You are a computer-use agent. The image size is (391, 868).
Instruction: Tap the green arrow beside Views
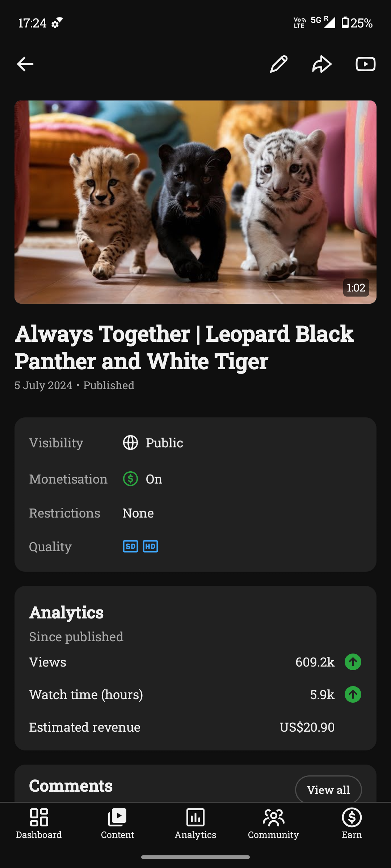353,662
